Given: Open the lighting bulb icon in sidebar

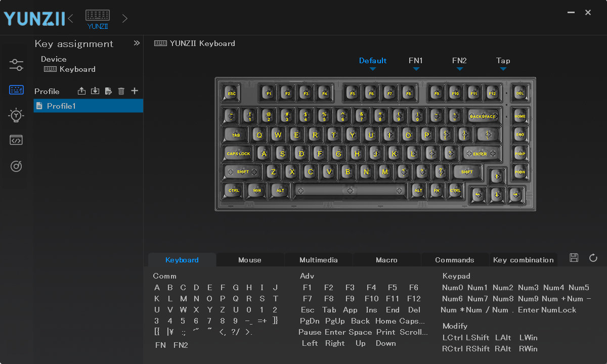Looking at the screenshot, I should [16, 115].
